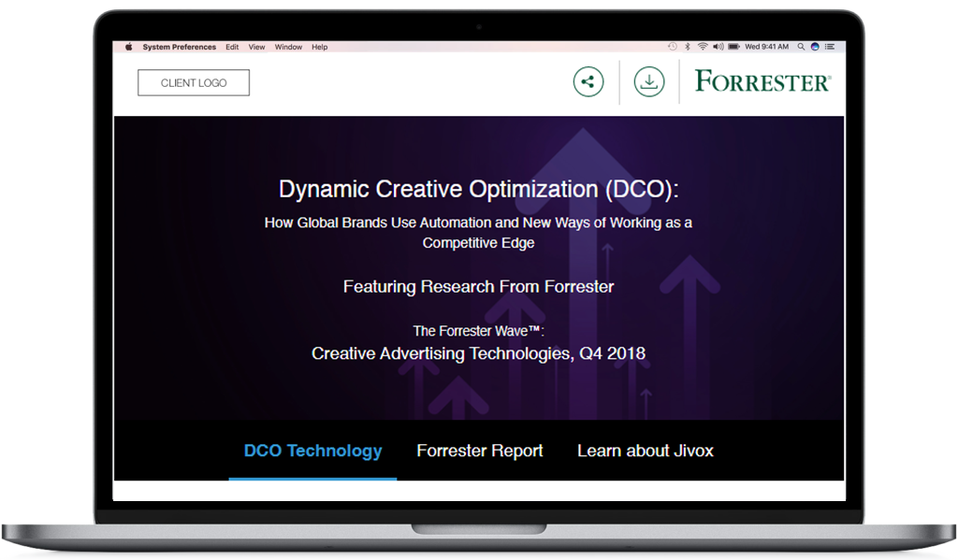Viewport: 958px width, 560px height.
Task: Click the Wed 9:41 AM clock
Action: [767, 47]
